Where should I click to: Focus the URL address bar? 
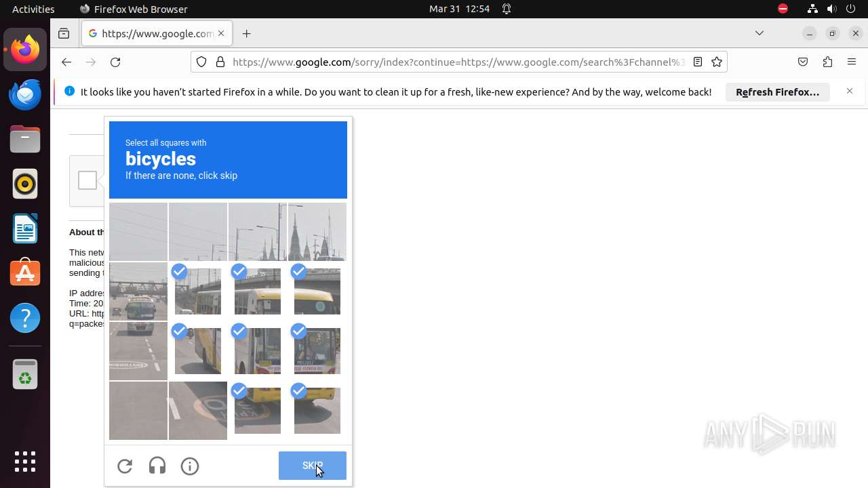coord(458,62)
